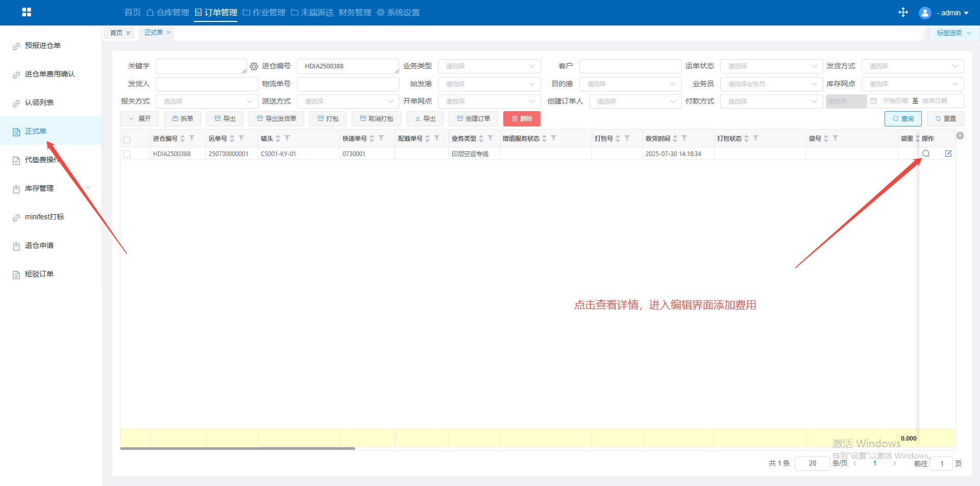Click the gear icon beside keyword field
980x486 pixels.
[254, 66]
